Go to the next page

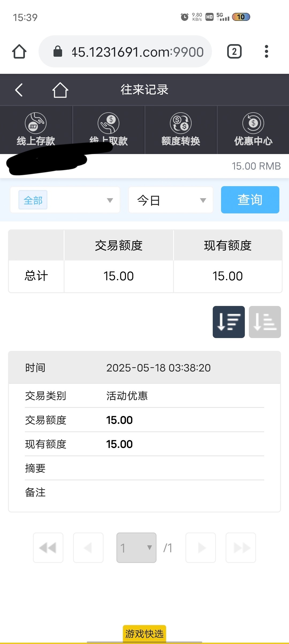point(201,548)
